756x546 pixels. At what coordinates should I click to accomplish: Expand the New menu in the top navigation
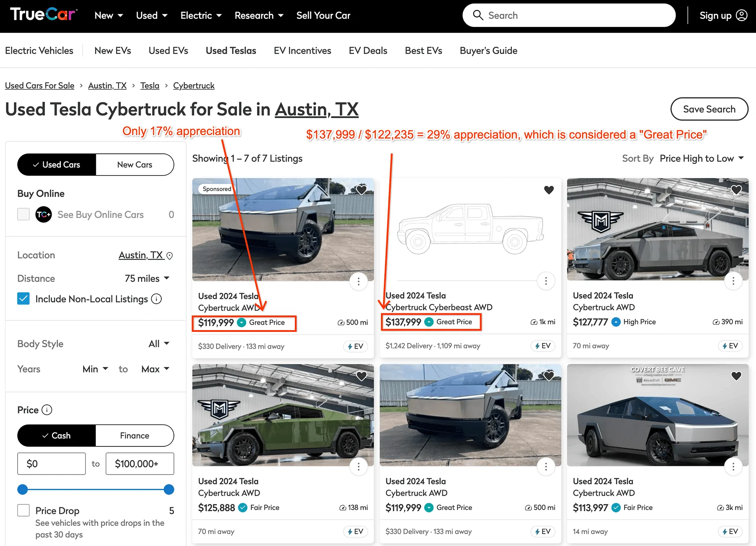(109, 16)
